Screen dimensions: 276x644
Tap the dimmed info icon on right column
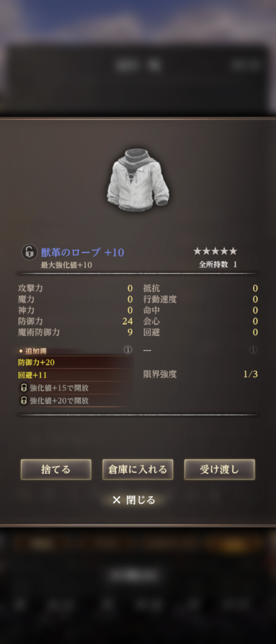pyautogui.click(x=253, y=350)
